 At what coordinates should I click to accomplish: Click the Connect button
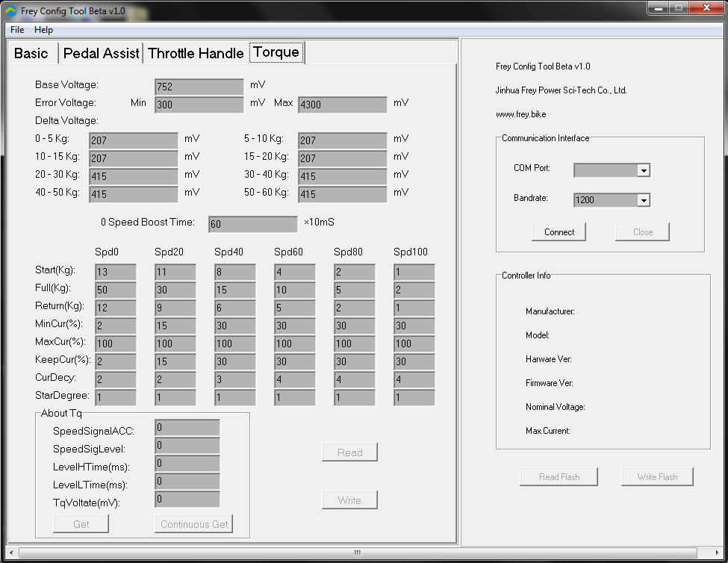[x=558, y=231]
